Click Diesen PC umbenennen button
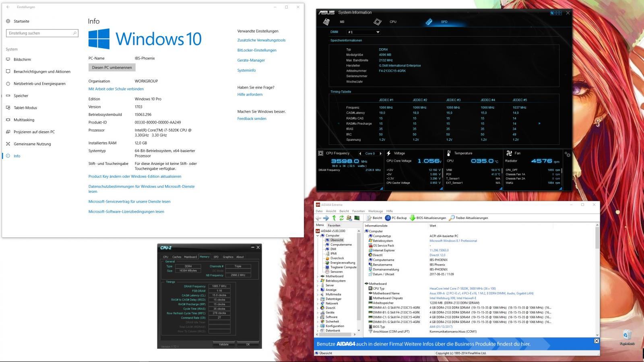This screenshot has height=362, width=644. click(112, 68)
